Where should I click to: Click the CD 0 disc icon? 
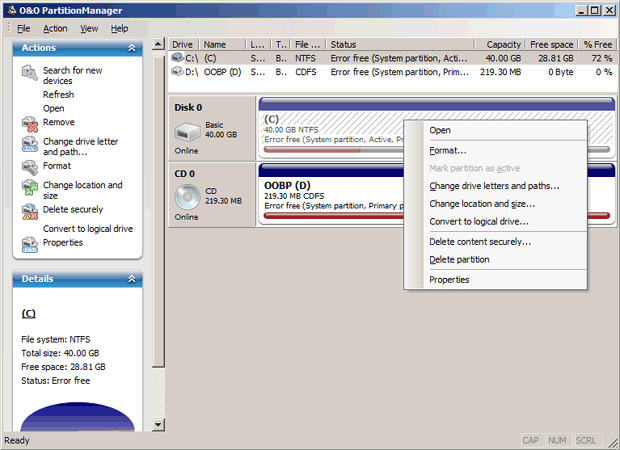tap(187, 197)
